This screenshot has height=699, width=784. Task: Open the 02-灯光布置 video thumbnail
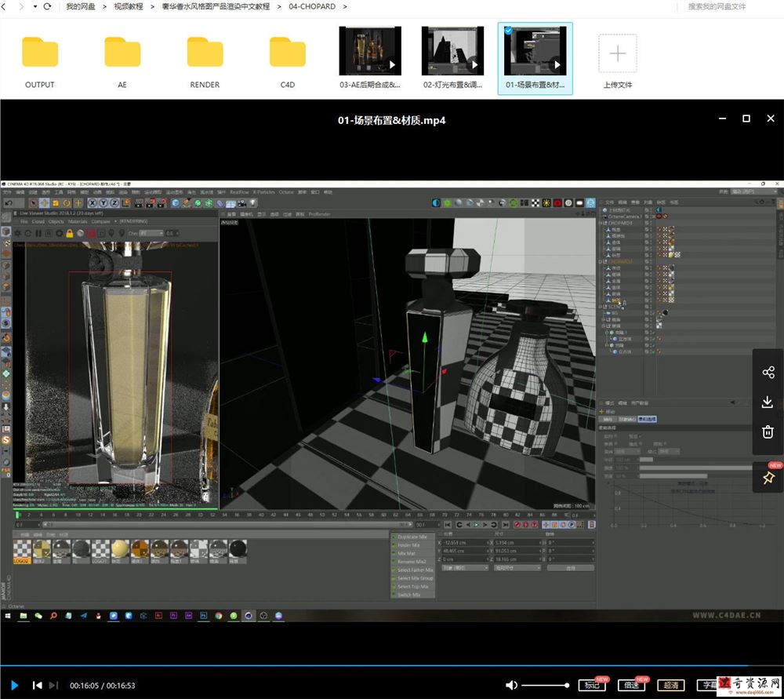tap(452, 50)
